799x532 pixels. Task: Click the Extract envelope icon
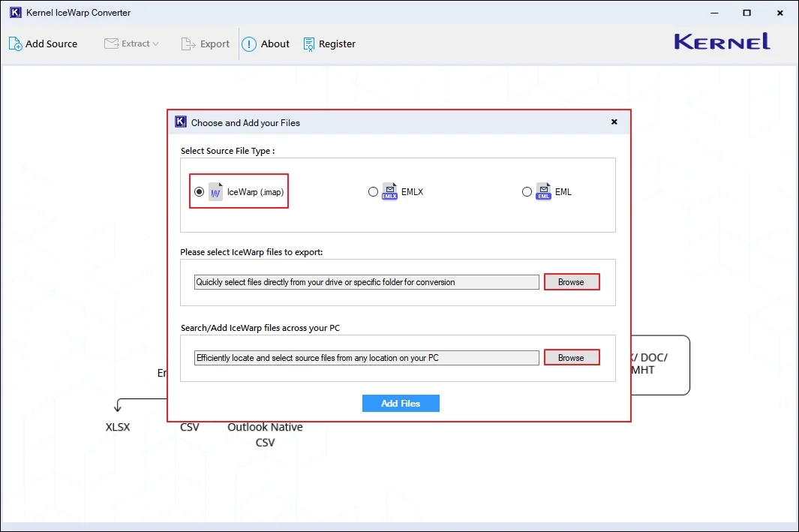coord(111,44)
